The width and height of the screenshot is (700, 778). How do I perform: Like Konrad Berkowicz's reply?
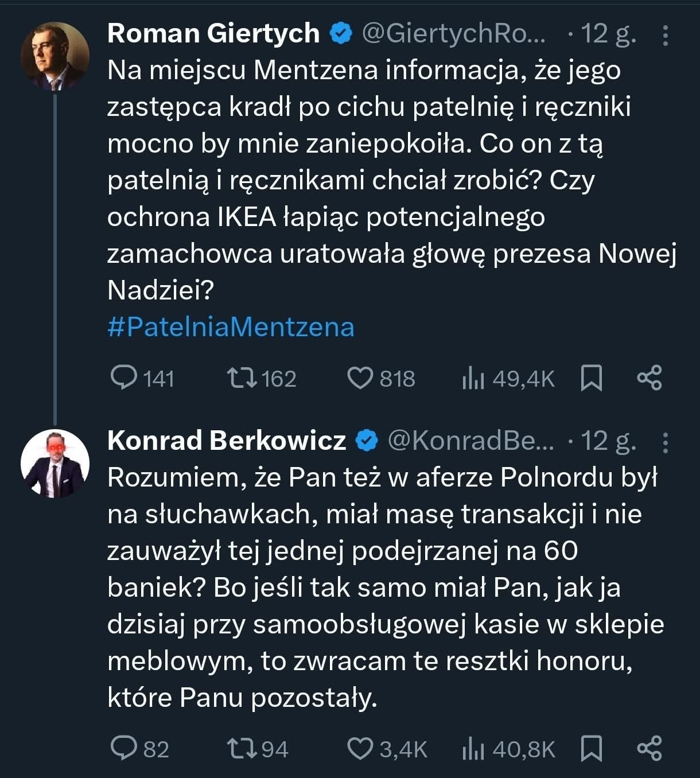(x=360, y=749)
